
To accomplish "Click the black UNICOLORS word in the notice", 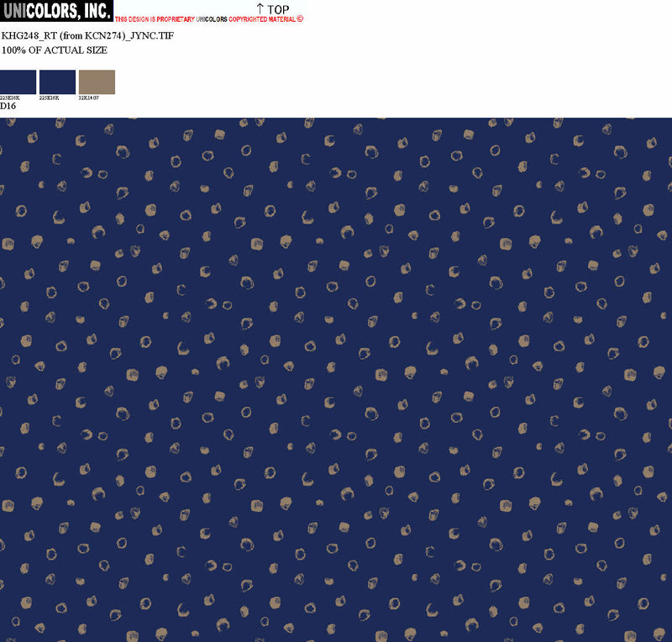I will point(212,19).
